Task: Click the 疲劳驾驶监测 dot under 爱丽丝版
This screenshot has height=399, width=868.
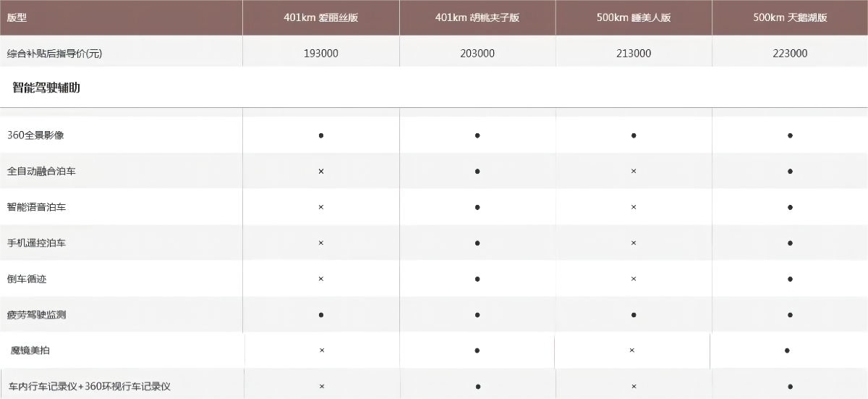Action: point(321,315)
